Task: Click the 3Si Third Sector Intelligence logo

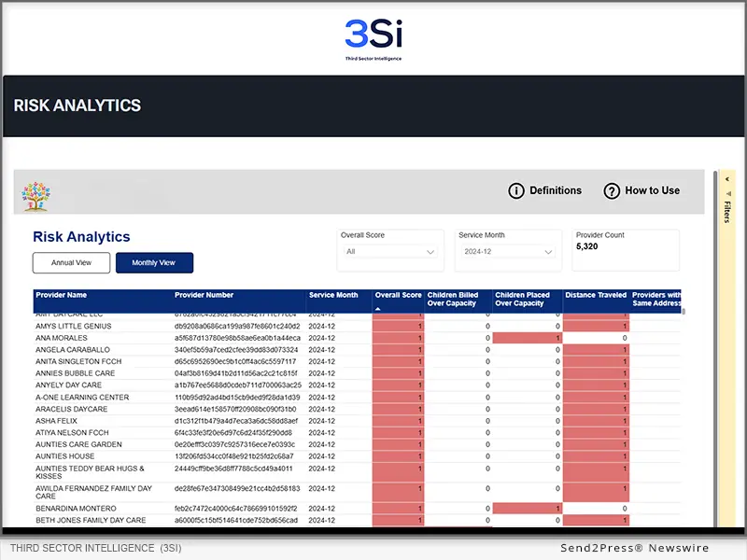Action: [373, 35]
